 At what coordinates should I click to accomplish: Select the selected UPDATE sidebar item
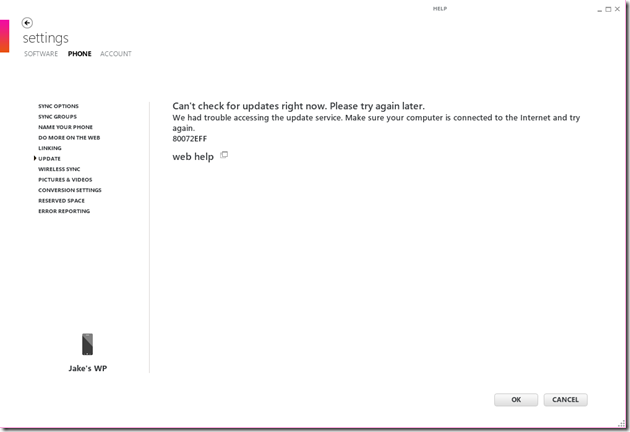click(49, 159)
